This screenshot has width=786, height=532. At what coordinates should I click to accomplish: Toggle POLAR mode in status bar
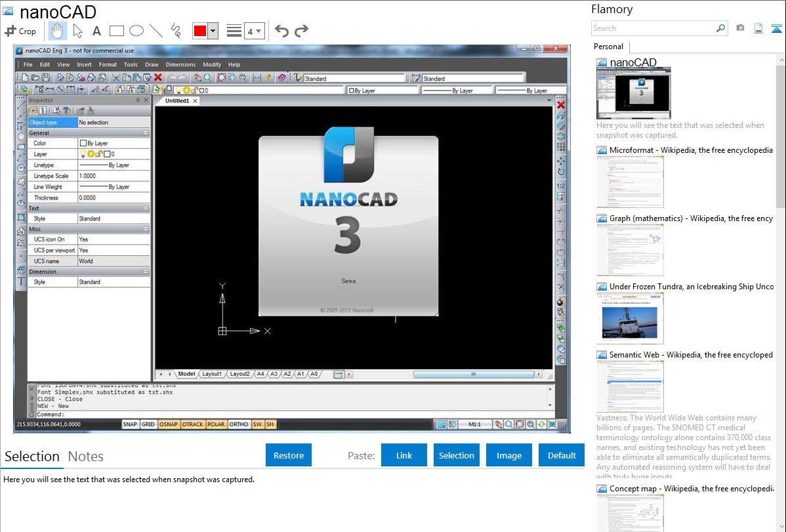[216, 424]
